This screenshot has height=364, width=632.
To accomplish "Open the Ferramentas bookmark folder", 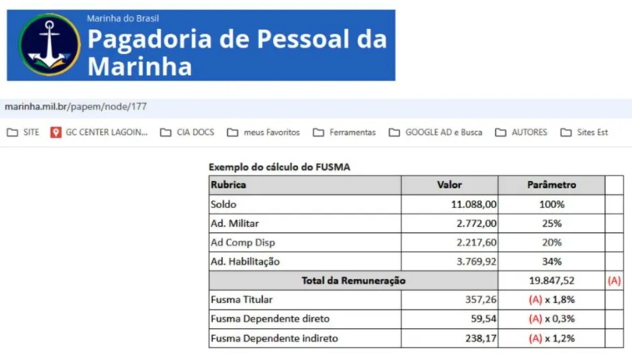I will coord(344,132).
